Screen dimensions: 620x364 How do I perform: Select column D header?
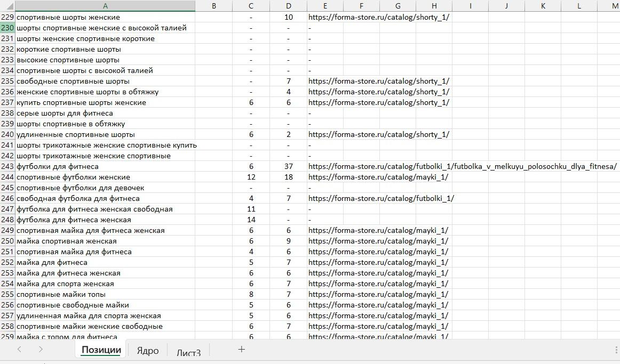(288, 6)
